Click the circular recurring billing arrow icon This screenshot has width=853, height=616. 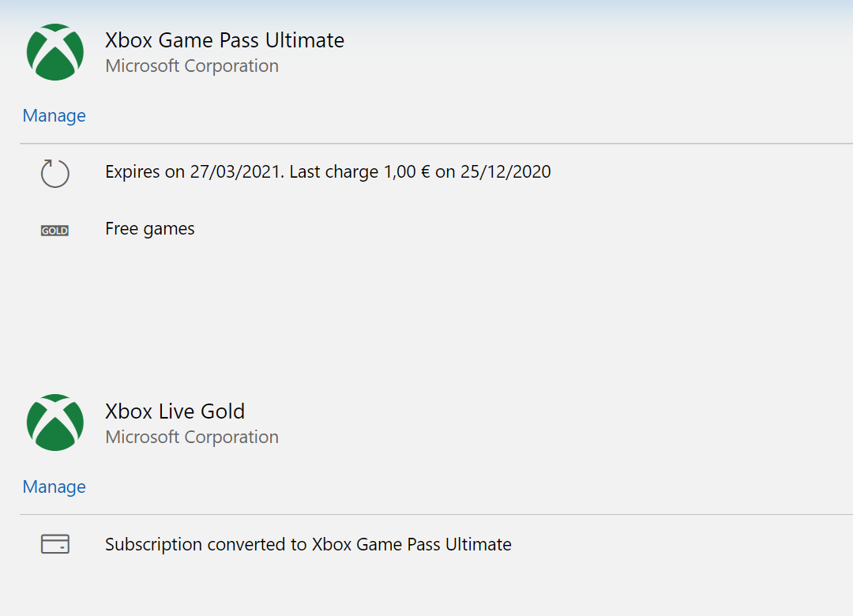[55, 173]
